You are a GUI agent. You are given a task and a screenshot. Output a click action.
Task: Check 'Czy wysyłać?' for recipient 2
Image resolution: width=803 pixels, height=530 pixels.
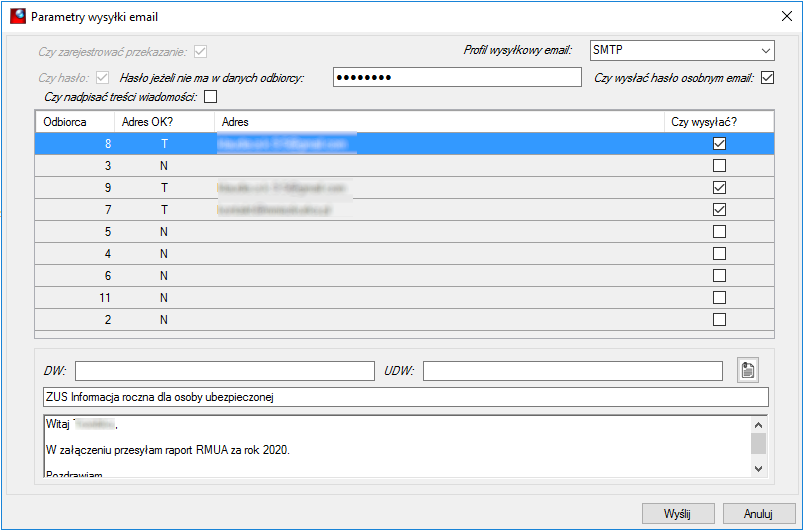tap(719, 320)
